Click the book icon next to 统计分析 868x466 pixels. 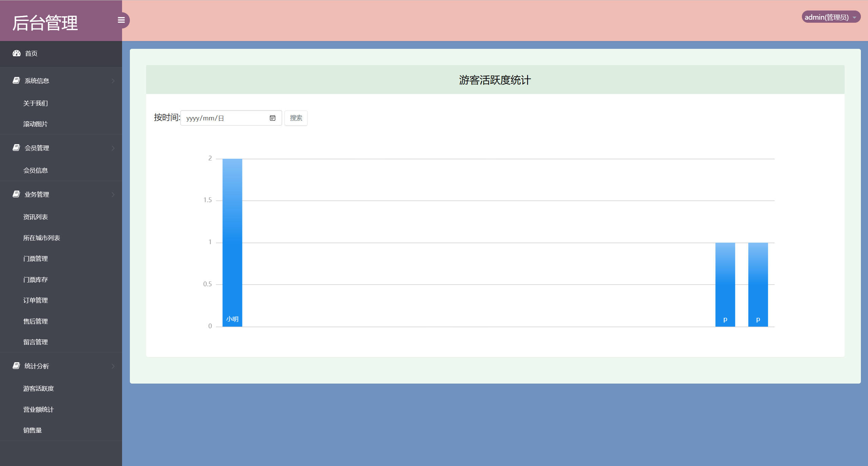16,366
